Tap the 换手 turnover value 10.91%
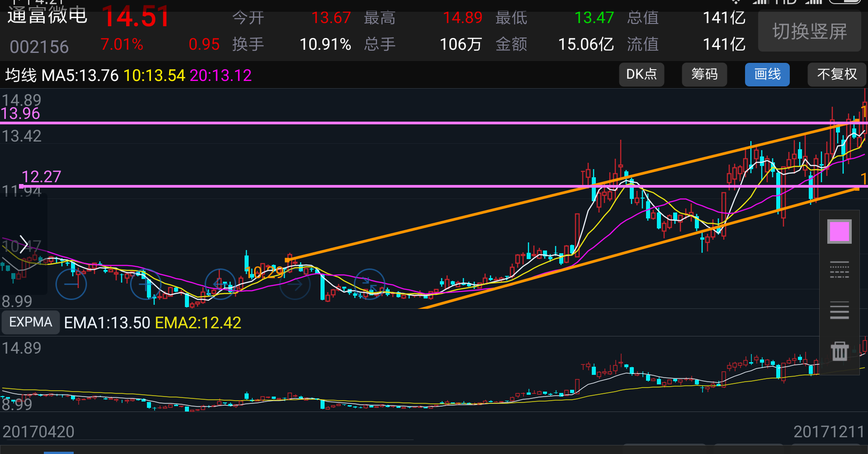Viewport: 868px width, 454px height. [325, 44]
